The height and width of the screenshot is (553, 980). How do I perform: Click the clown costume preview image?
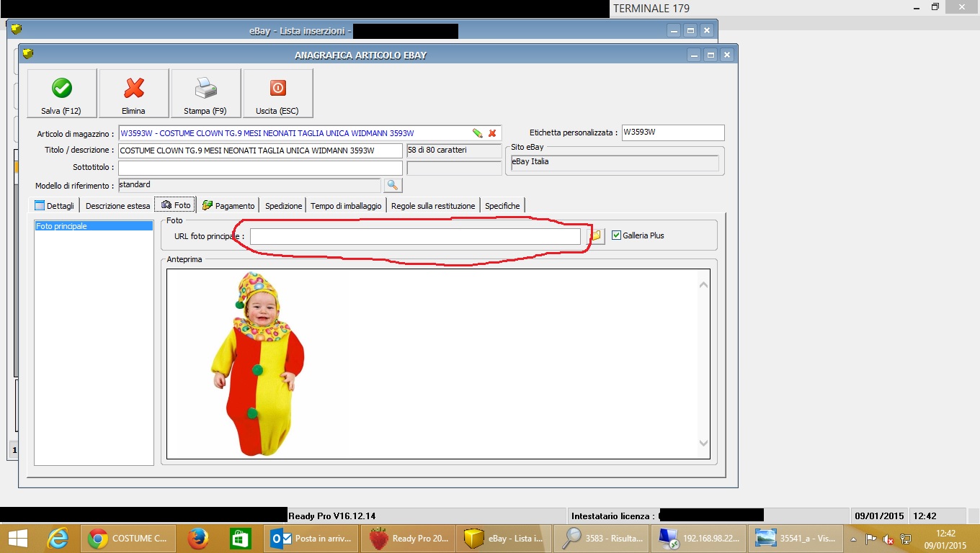click(x=259, y=364)
